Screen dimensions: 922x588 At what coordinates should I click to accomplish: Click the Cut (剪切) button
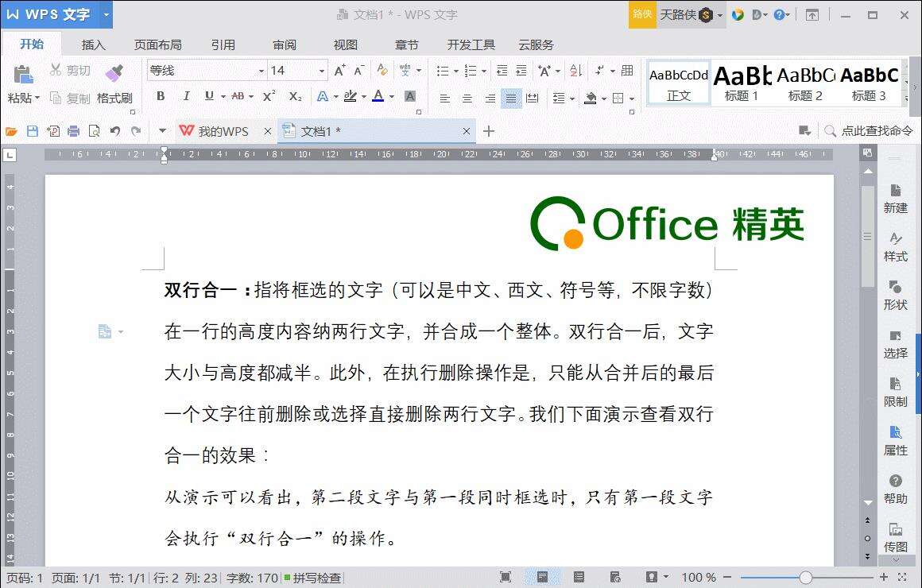point(71,71)
